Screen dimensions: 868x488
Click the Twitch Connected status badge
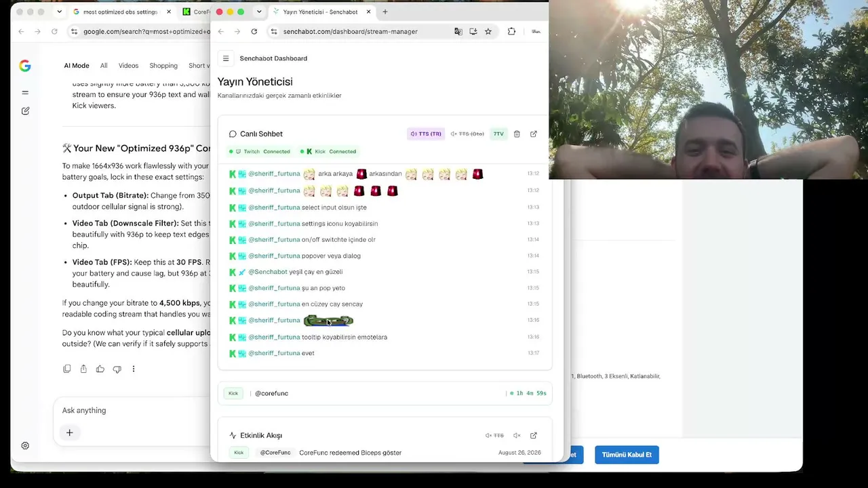click(259, 151)
